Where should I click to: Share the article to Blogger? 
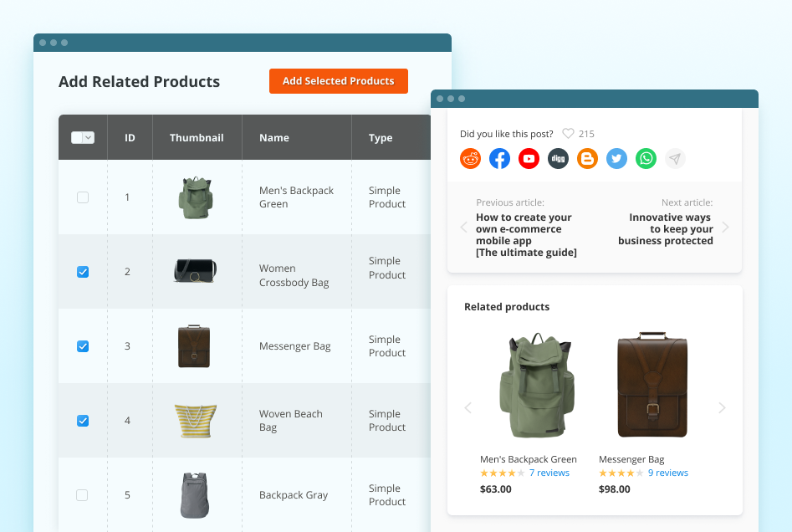(x=587, y=158)
